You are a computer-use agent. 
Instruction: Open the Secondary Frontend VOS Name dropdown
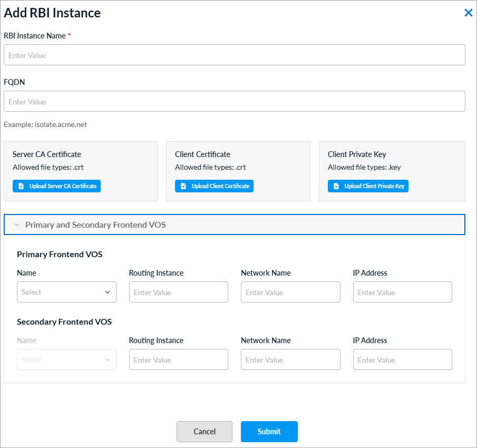[x=66, y=359]
